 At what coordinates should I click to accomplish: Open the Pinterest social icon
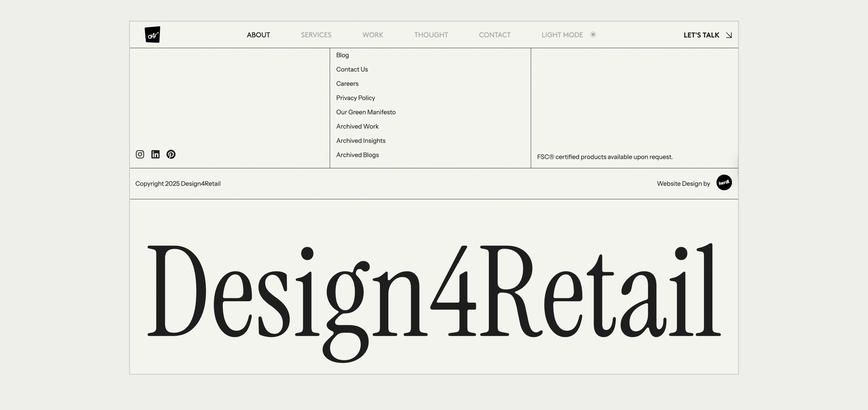[171, 155]
